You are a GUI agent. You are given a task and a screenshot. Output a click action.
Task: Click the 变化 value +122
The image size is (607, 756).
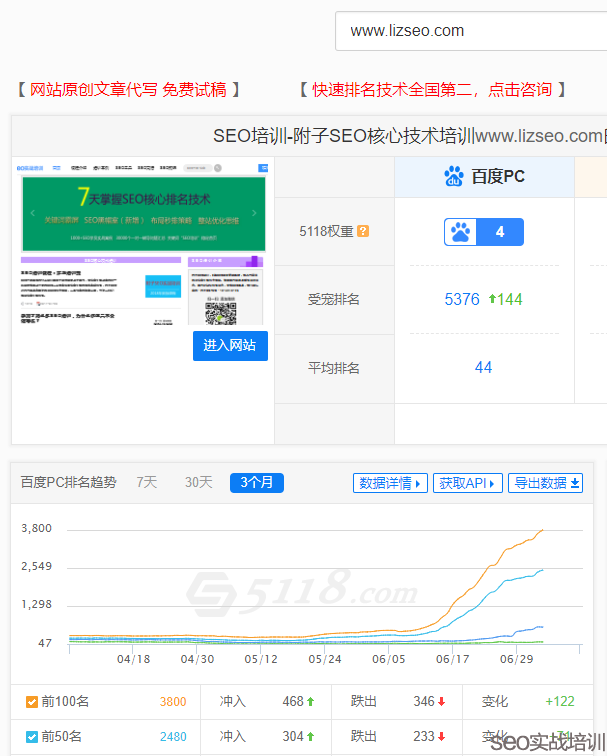(560, 702)
